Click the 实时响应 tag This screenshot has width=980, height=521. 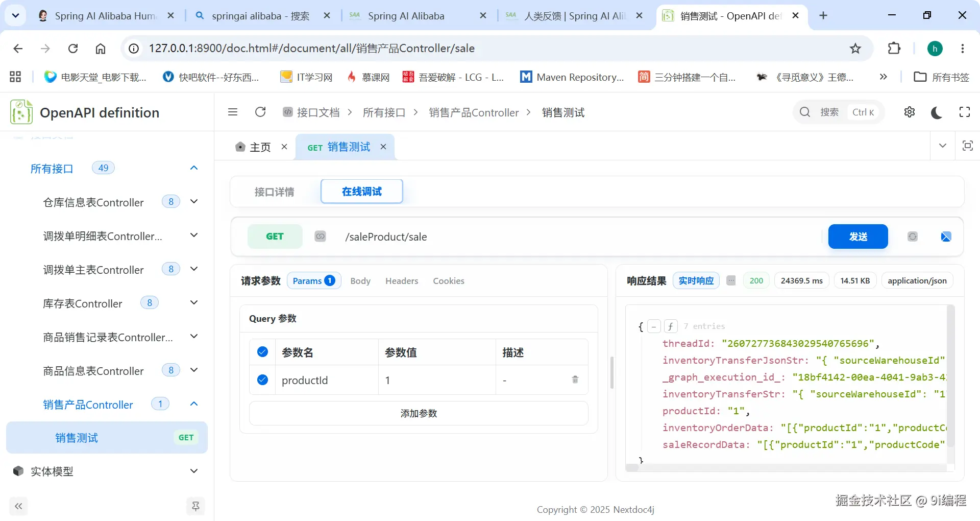(696, 280)
